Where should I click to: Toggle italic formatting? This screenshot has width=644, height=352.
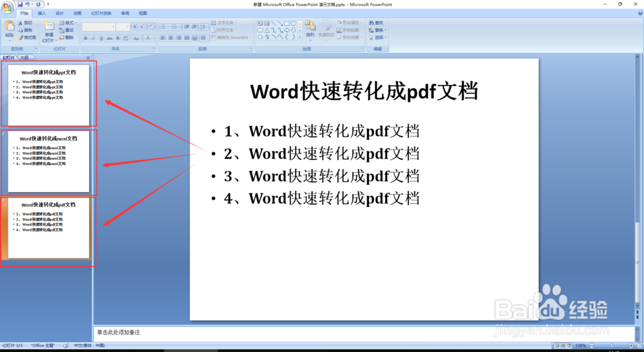93,38
